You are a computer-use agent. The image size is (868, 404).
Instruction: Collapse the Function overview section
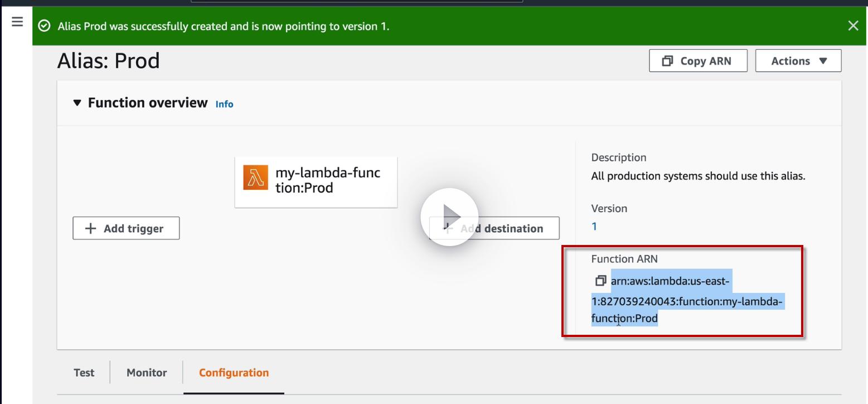click(77, 103)
